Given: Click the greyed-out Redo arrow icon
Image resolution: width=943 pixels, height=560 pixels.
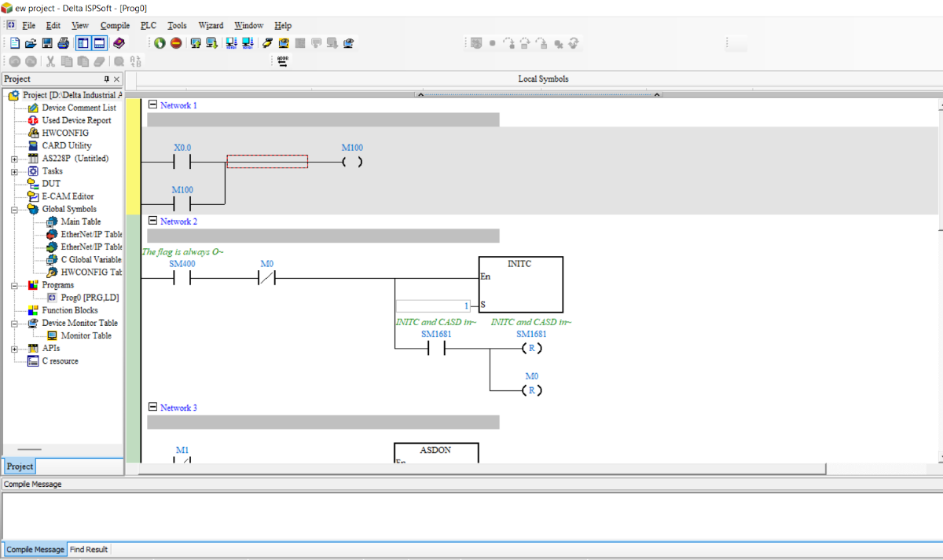Looking at the screenshot, I should point(31,60).
